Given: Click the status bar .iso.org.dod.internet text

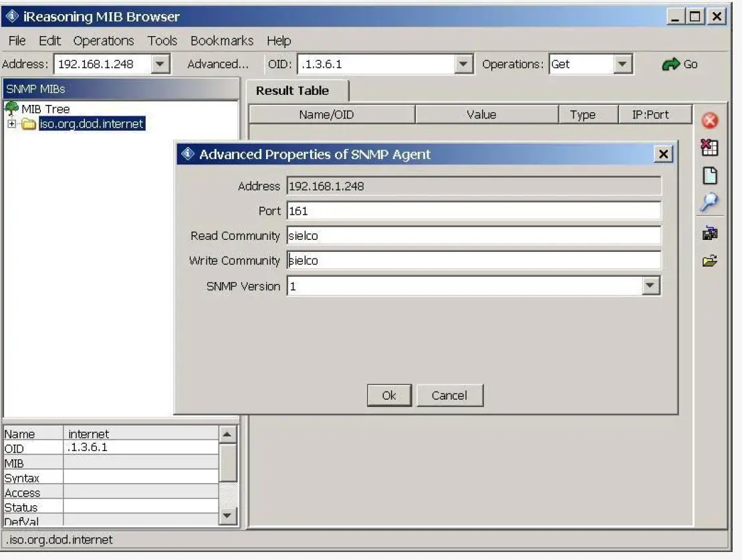Looking at the screenshot, I should click(x=59, y=540).
